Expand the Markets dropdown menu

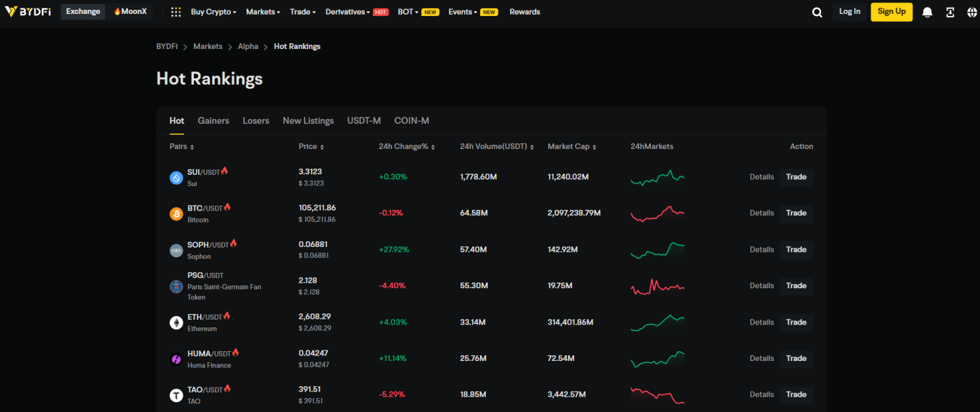click(x=262, y=12)
